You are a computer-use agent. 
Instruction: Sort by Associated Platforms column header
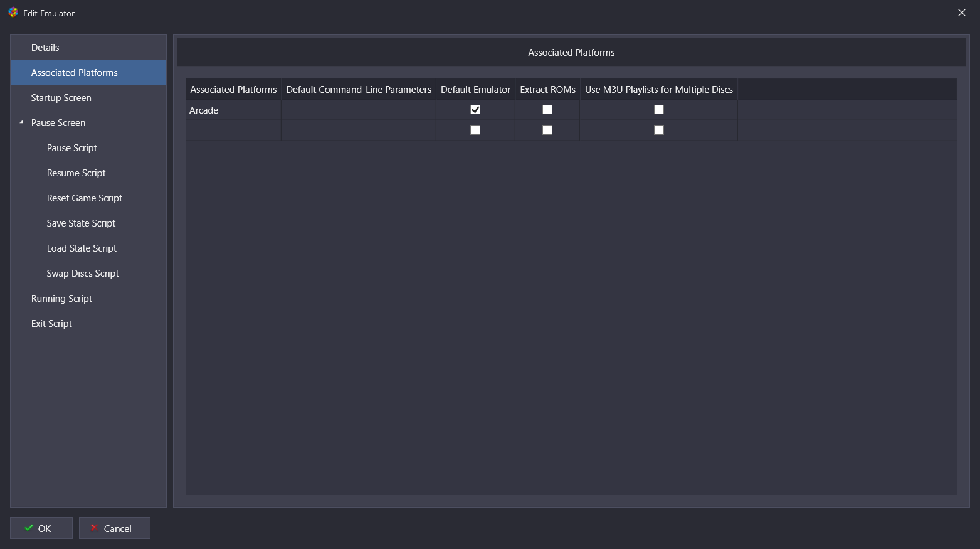(x=233, y=89)
